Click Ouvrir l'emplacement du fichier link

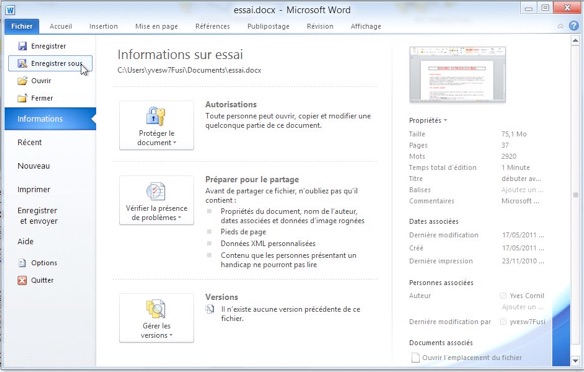point(472,357)
